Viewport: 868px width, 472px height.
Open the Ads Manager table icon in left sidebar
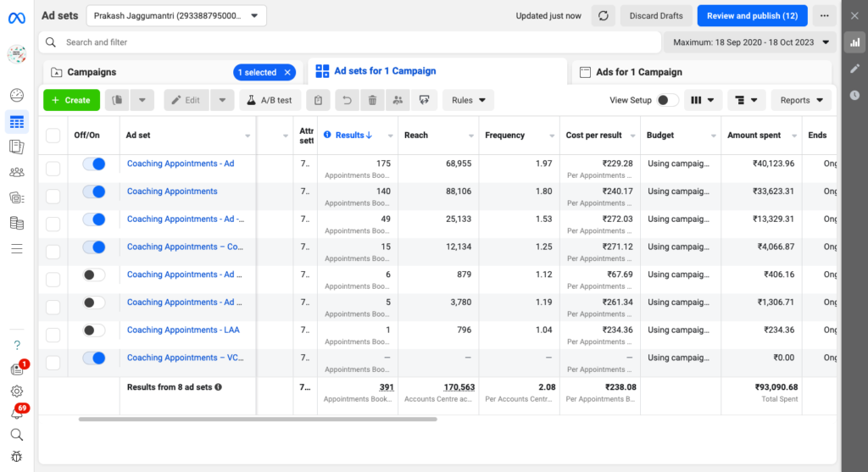[x=17, y=122]
